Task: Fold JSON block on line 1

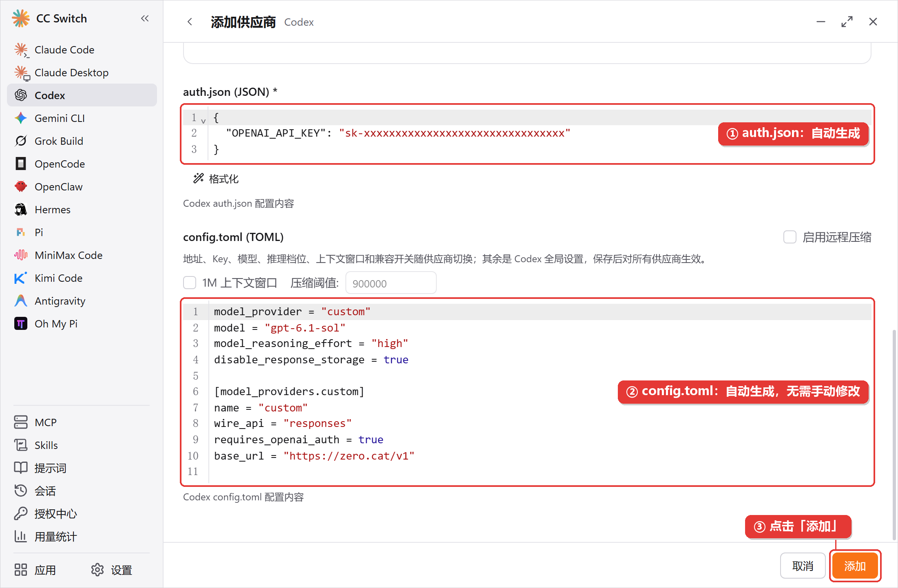Action: coord(203,121)
